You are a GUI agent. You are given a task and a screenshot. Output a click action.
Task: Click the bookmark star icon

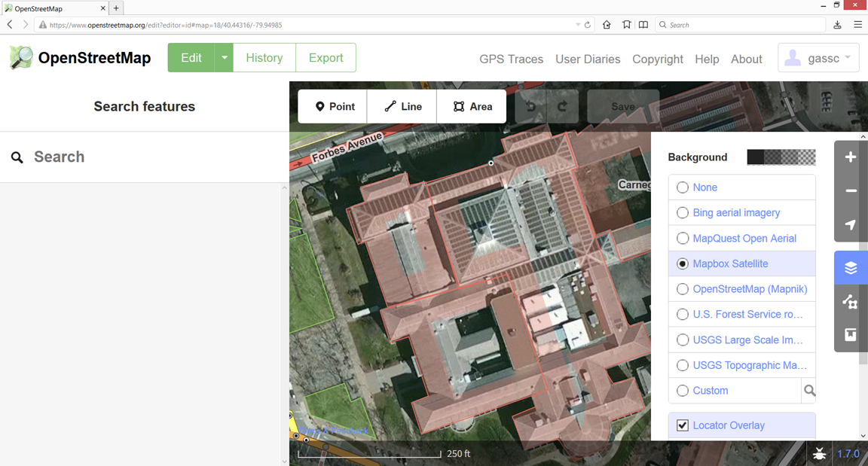click(x=626, y=25)
